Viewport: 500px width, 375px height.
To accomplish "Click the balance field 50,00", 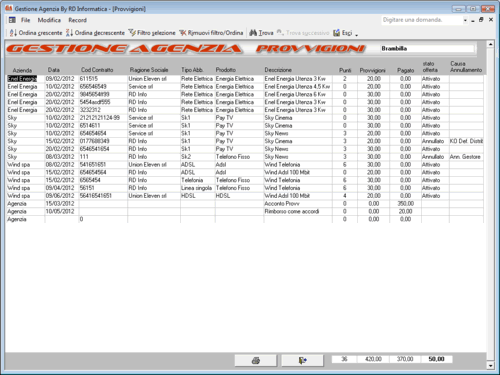I will click(437, 359).
